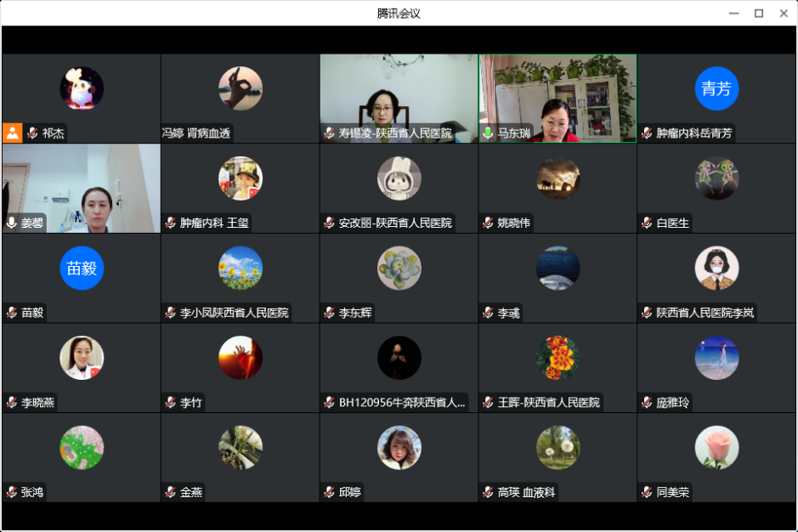Click the muted mic icon beside 庞雅玲
This screenshot has height=532, width=798.
click(647, 403)
